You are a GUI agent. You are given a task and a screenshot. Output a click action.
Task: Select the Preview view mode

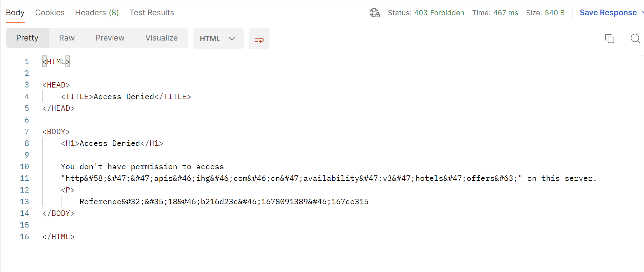[110, 38]
